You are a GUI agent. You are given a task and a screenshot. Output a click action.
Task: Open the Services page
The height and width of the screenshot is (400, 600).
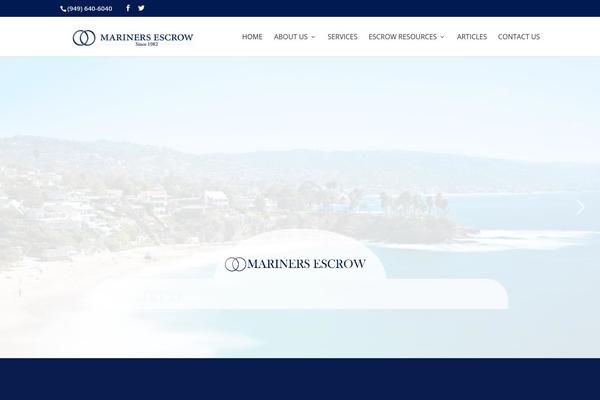(342, 37)
